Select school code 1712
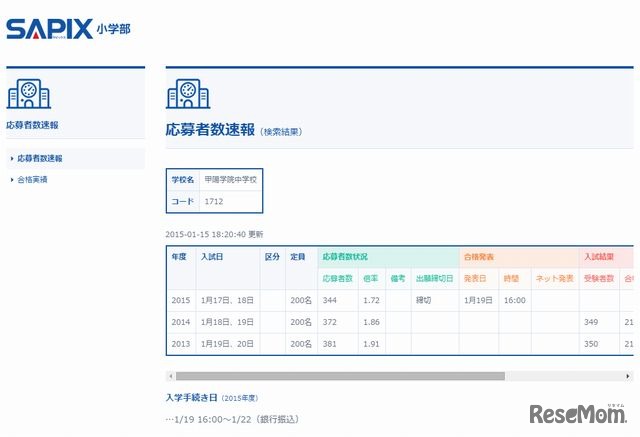The width and height of the screenshot is (640, 437). pyautogui.click(x=214, y=201)
